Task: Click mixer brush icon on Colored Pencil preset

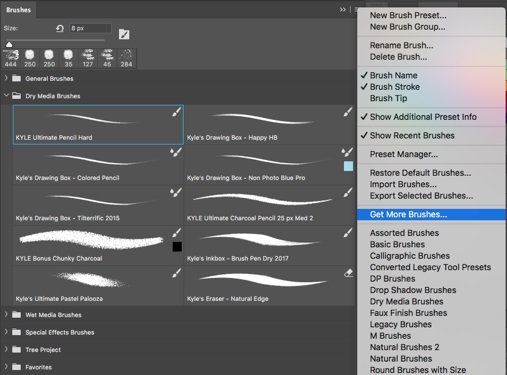Action: coord(176,152)
